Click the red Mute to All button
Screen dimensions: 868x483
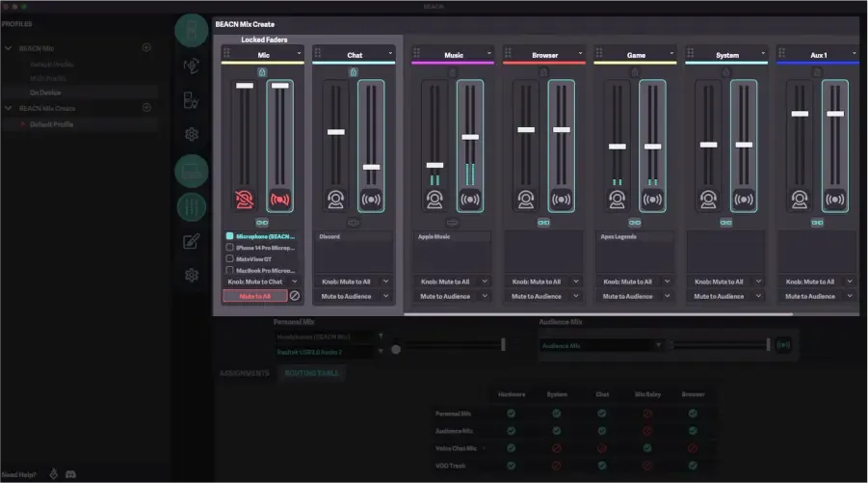tap(255, 296)
